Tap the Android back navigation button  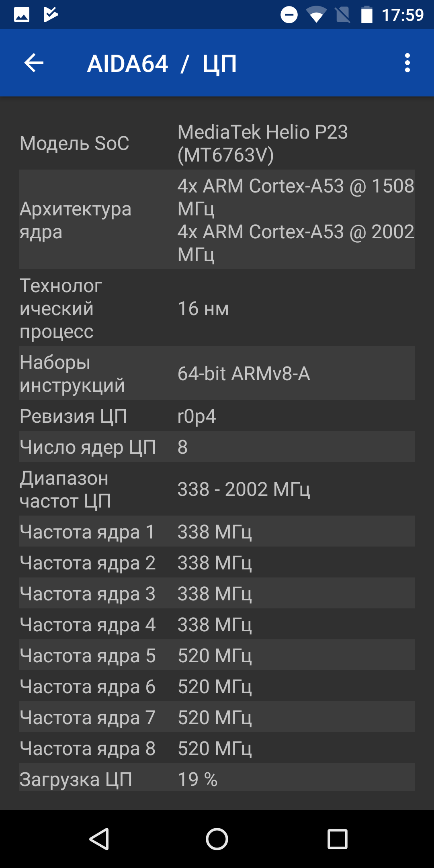99,839
